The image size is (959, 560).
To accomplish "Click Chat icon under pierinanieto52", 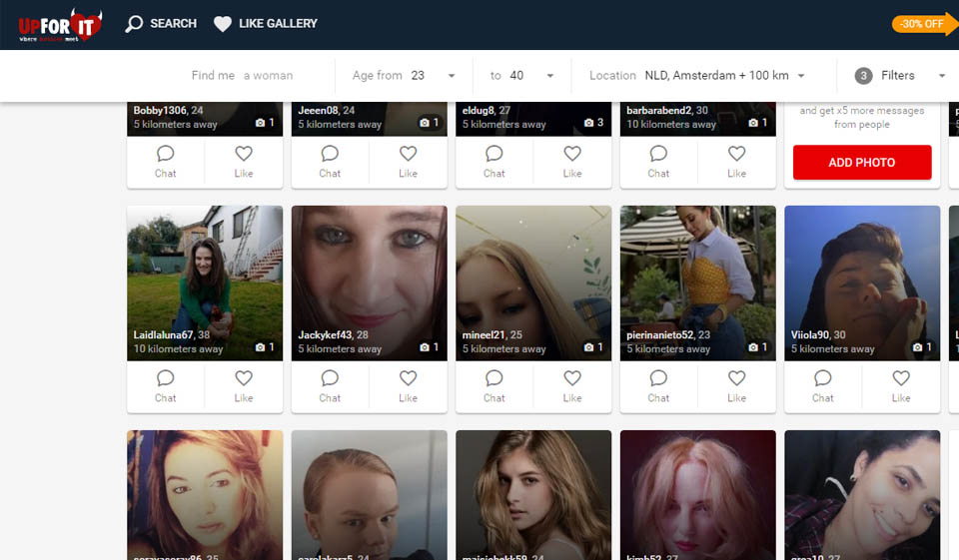I will coord(658,384).
